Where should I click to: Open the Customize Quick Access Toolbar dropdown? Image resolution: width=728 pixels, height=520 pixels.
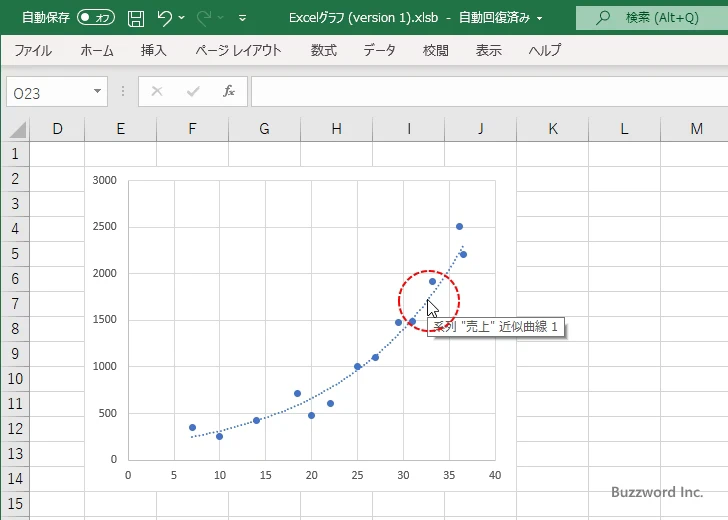pos(242,18)
